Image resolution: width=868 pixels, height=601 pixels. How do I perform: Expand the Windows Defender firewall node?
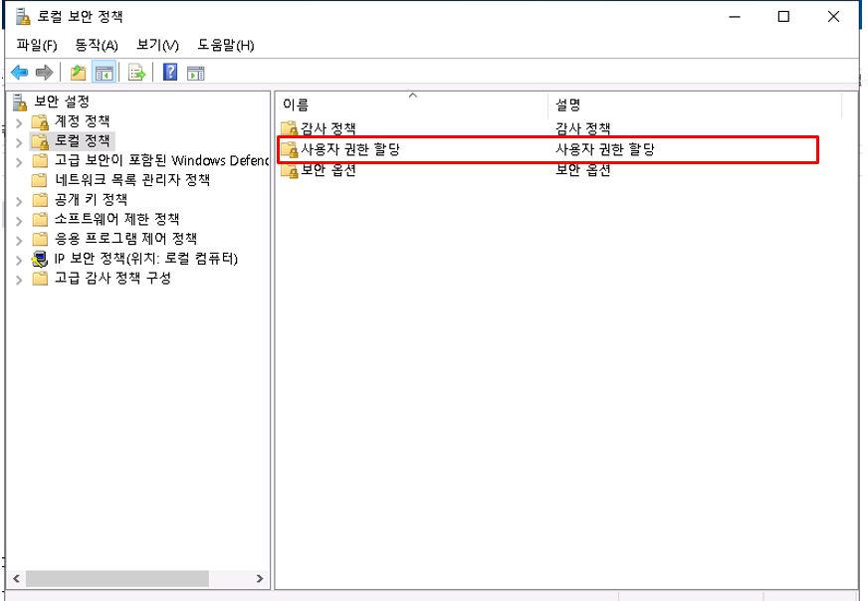(19, 162)
